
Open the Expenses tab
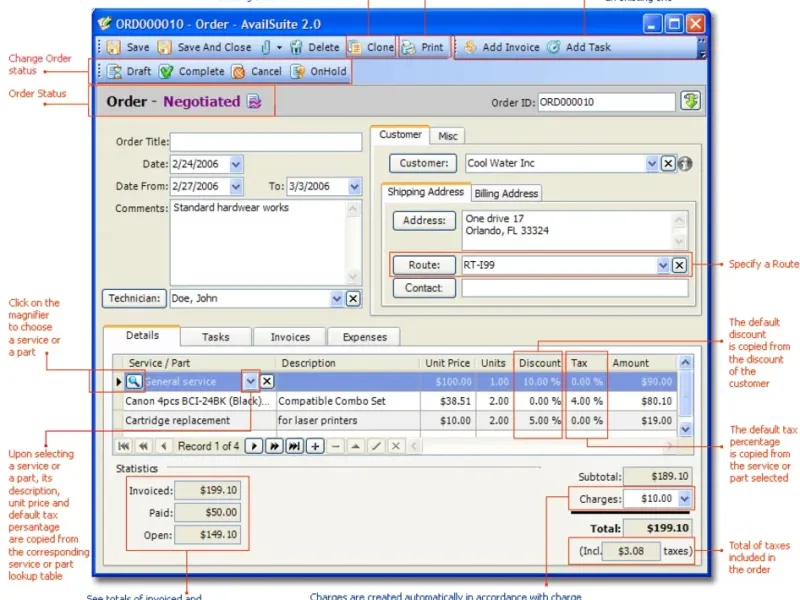(364, 337)
